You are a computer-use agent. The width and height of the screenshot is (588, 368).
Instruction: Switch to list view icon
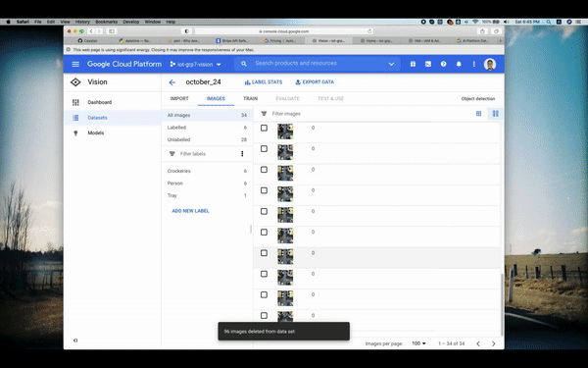coord(495,114)
